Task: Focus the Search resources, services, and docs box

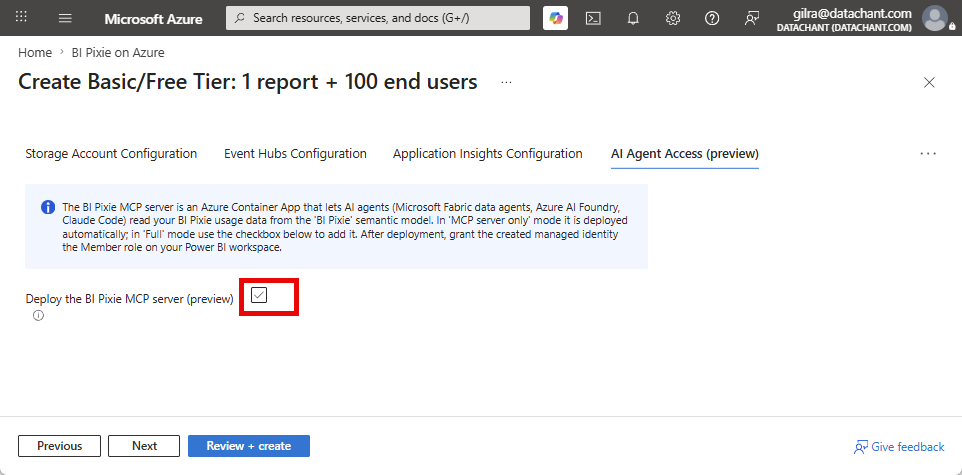Action: tap(378, 18)
